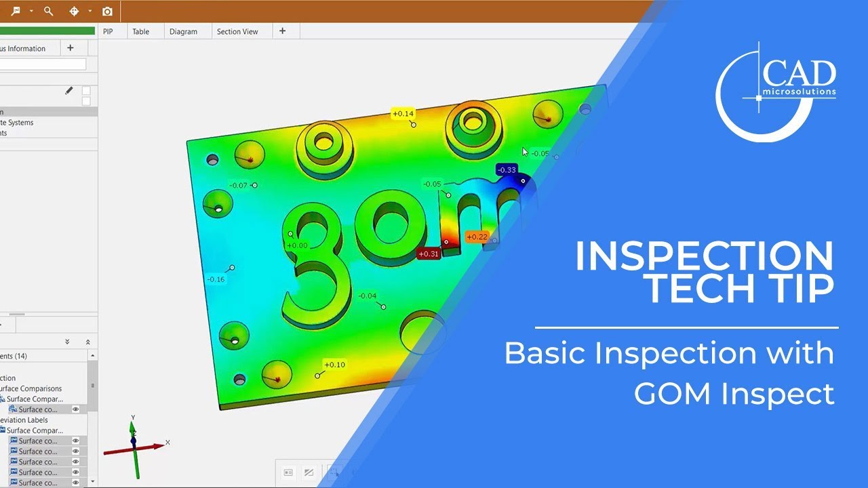The width and height of the screenshot is (868, 488).
Task: Click the +0.31 deviation label
Action: pyautogui.click(x=429, y=253)
